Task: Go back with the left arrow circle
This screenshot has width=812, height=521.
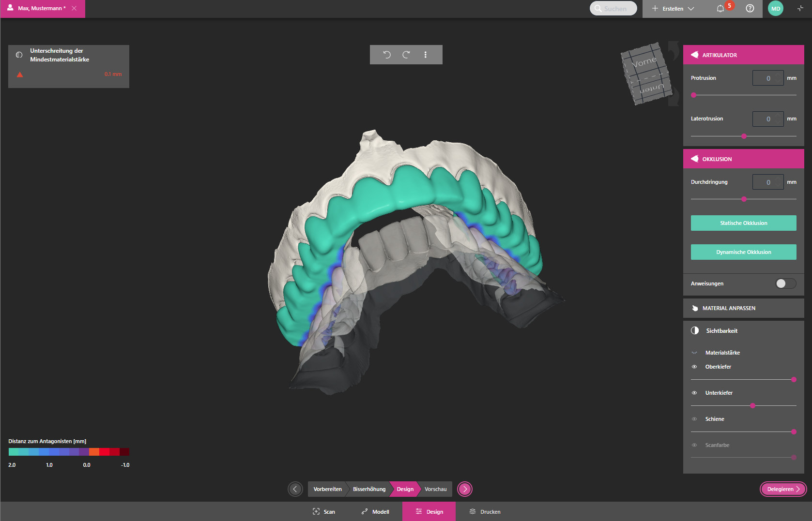Action: [295, 489]
